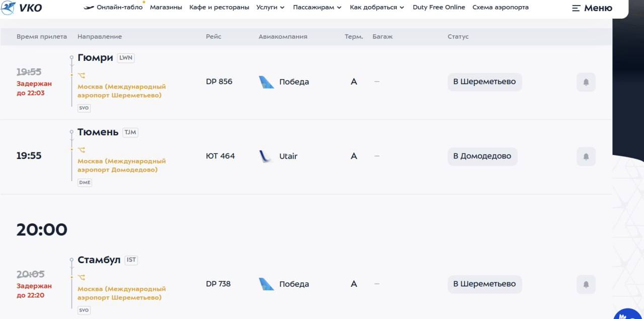Toggle notification bell for flight DP 856
The height and width of the screenshot is (319, 644).
[x=586, y=82]
